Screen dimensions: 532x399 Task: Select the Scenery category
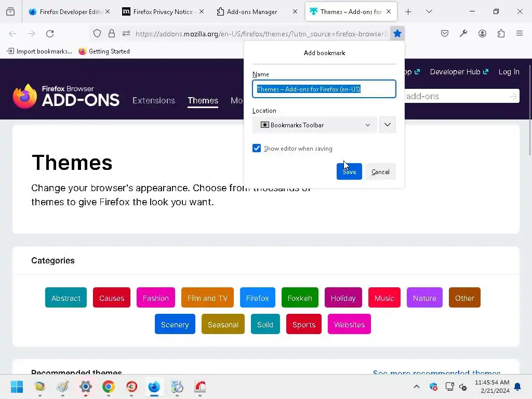click(x=175, y=324)
